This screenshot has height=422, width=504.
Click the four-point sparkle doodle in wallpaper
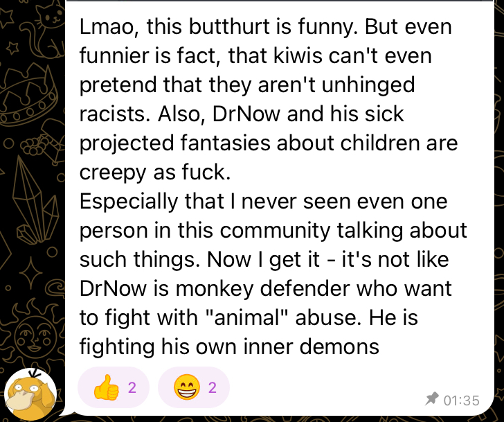point(30,273)
